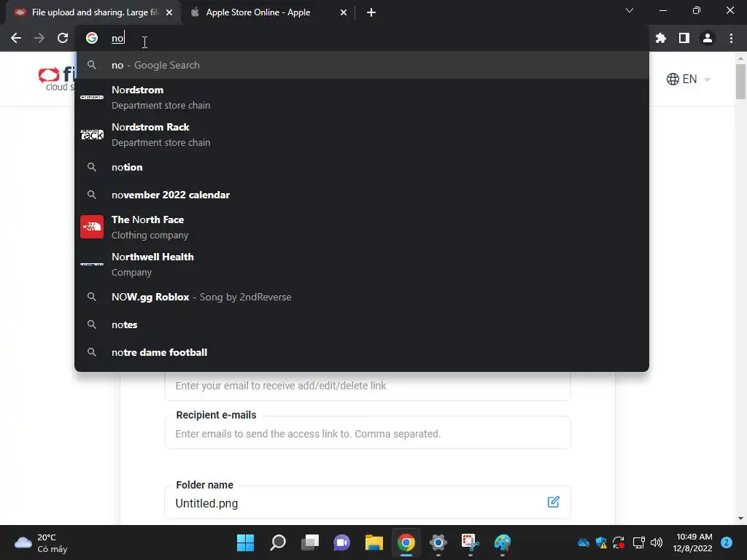747x560 pixels.
Task: Open the Extensions puzzle icon
Action: coord(660,38)
